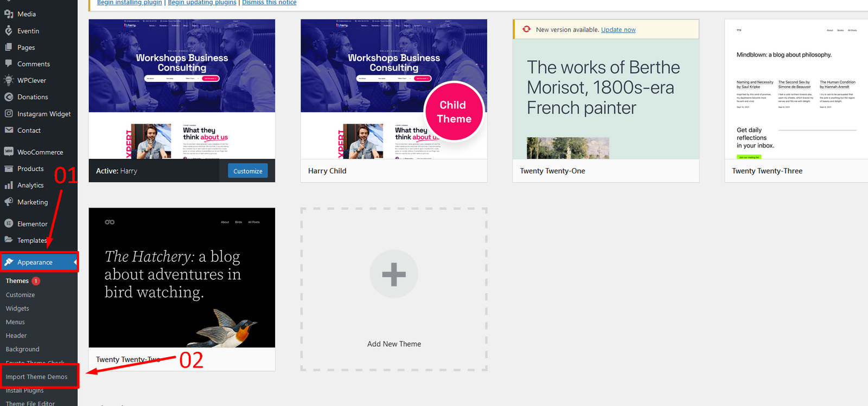Screen dimensions: 868x406
Task: Click the Twenty Twenty-Three theme name
Action: pyautogui.click(x=767, y=171)
